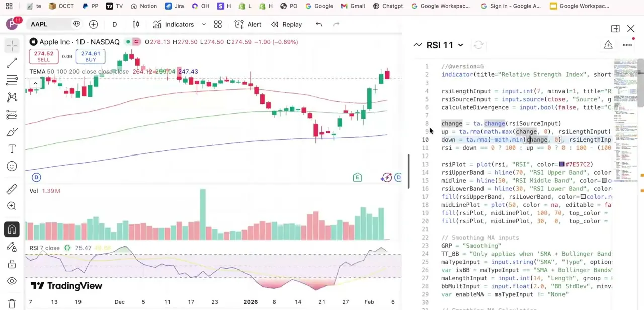Screen dimensions: 644x310
Task: Select the crosshair cursor tool
Action: coord(12,46)
